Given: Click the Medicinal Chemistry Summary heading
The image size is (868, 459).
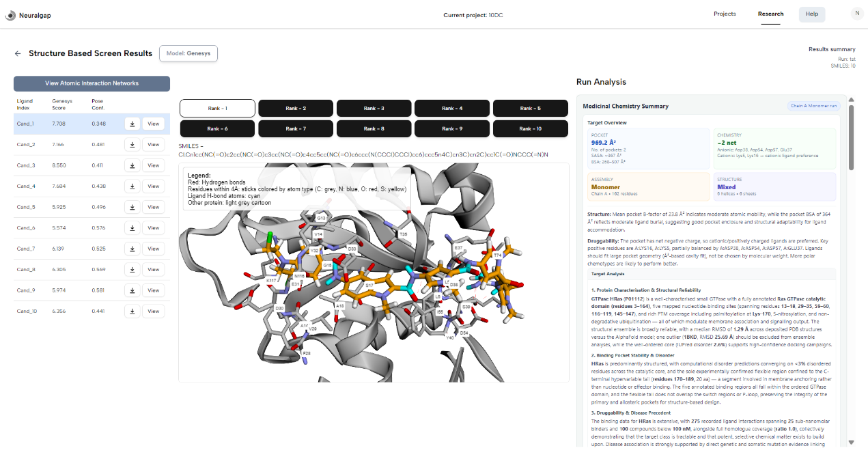Looking at the screenshot, I should [x=626, y=106].
